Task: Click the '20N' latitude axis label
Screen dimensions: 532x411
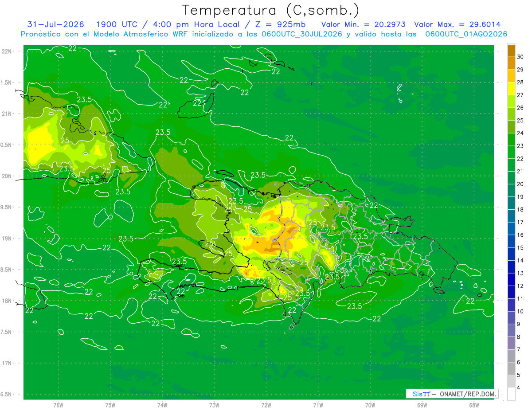Action: pos(7,176)
